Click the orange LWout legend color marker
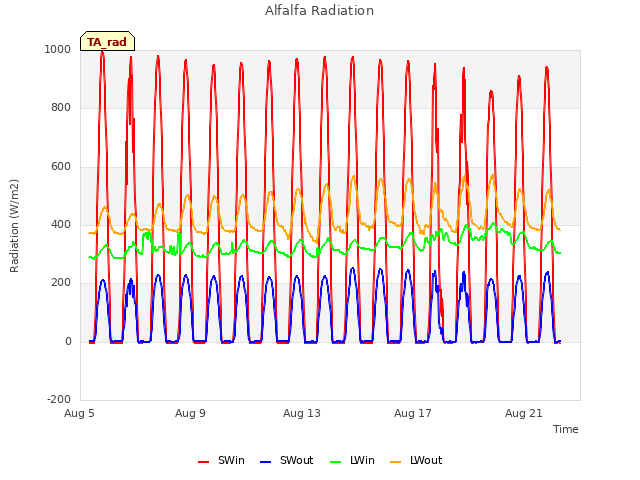640x480 pixels. click(396, 462)
